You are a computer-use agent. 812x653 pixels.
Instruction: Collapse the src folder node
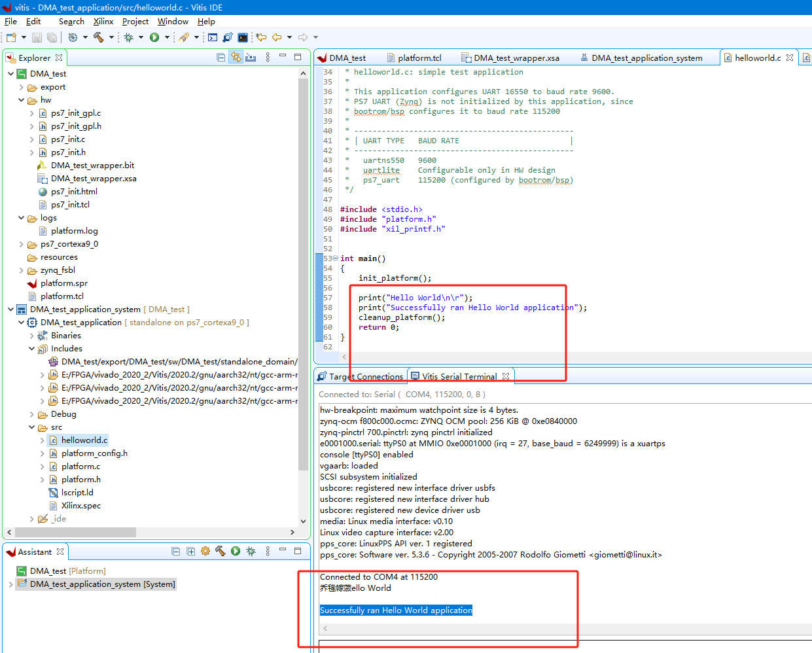(x=32, y=427)
